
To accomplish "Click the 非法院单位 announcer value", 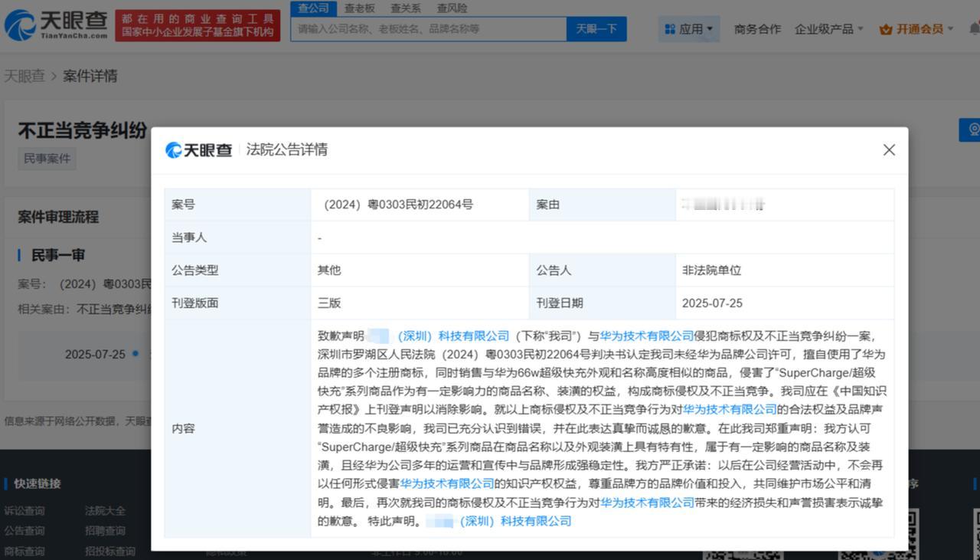I will (711, 270).
